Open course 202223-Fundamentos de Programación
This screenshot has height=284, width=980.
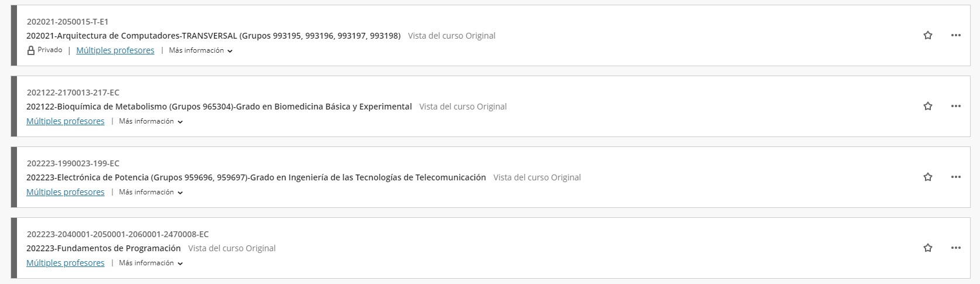104,248
